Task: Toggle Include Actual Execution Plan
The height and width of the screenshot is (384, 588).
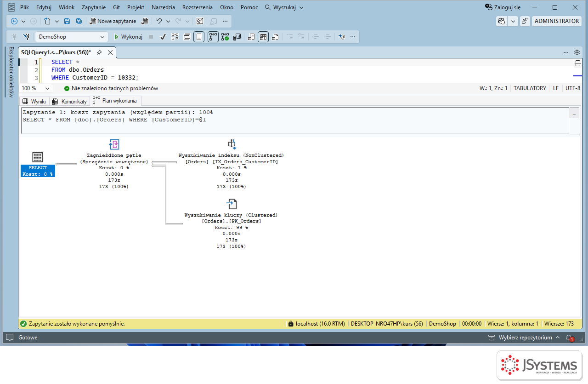Action: (x=213, y=37)
